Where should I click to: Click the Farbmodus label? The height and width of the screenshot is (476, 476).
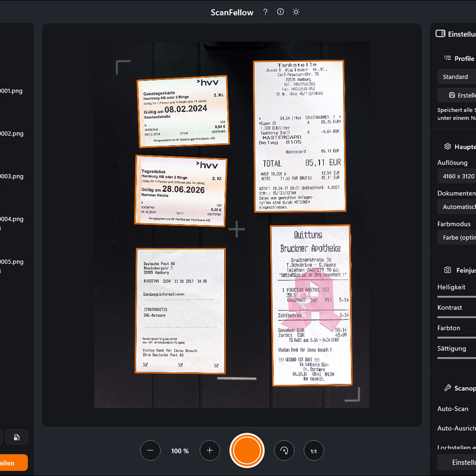click(x=454, y=224)
